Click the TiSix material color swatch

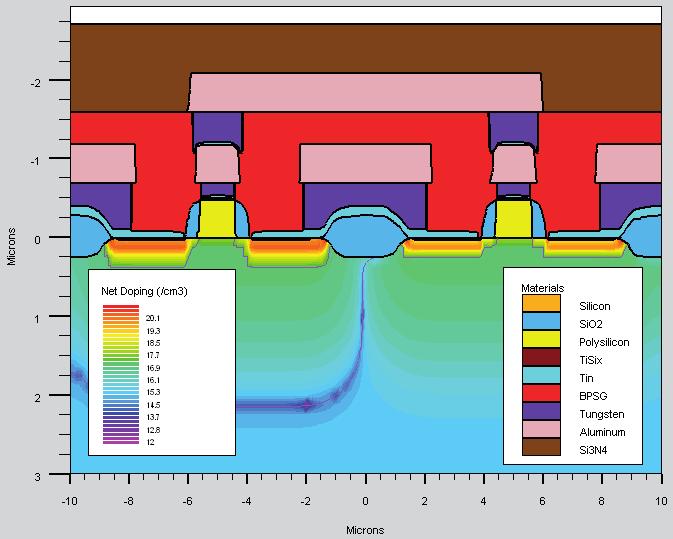coord(541,357)
